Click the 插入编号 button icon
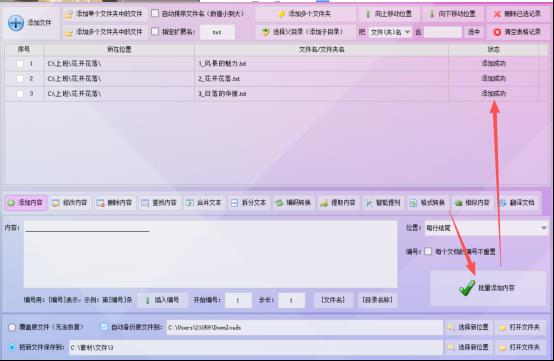Viewport: 554px width, 361px height. pos(147,300)
